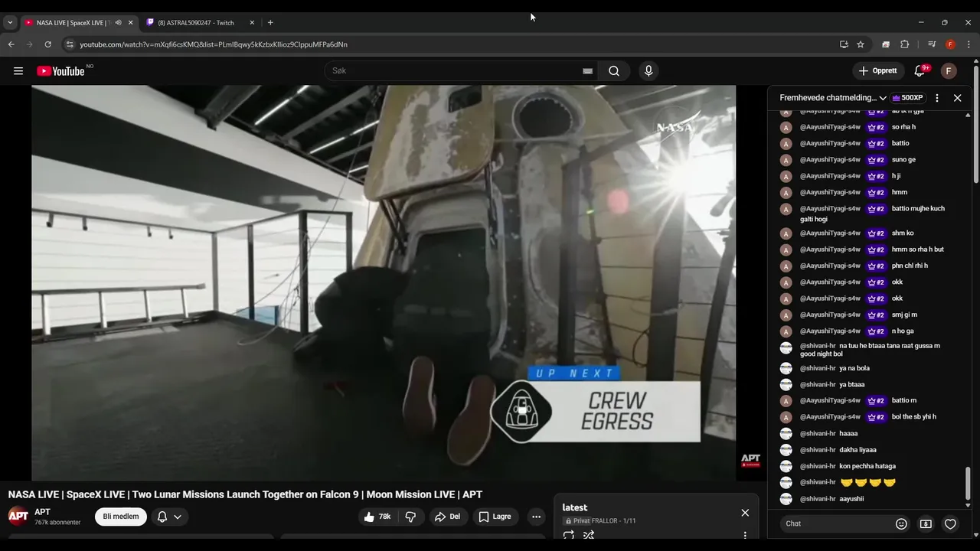The height and width of the screenshot is (551, 980).
Task: Save the video with 'Lagre'
Action: click(495, 517)
